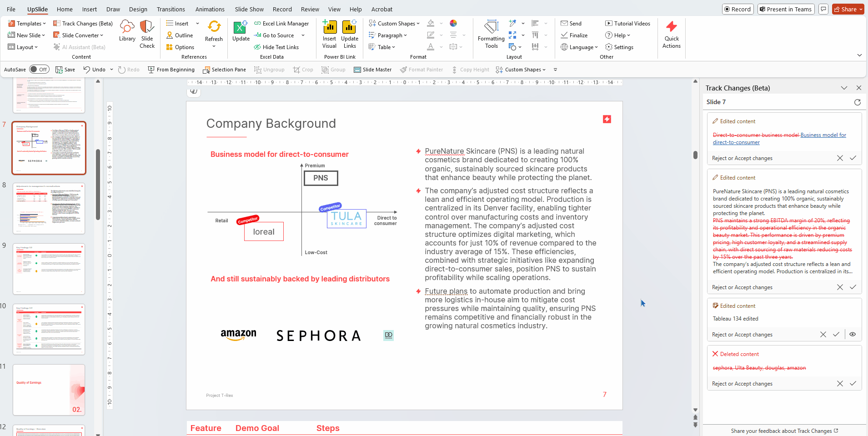Click Undo in the quick access toolbar
The height and width of the screenshot is (436, 868).
coord(94,70)
